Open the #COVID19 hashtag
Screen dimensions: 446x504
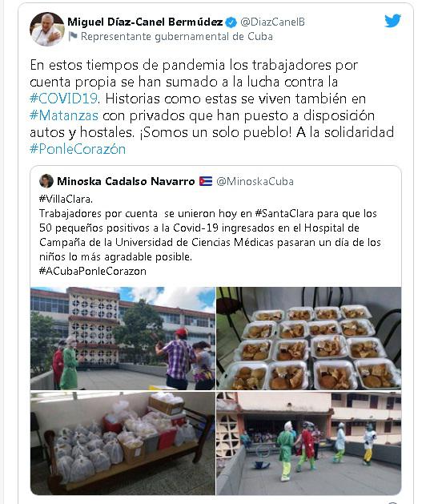pyautogui.click(x=63, y=99)
